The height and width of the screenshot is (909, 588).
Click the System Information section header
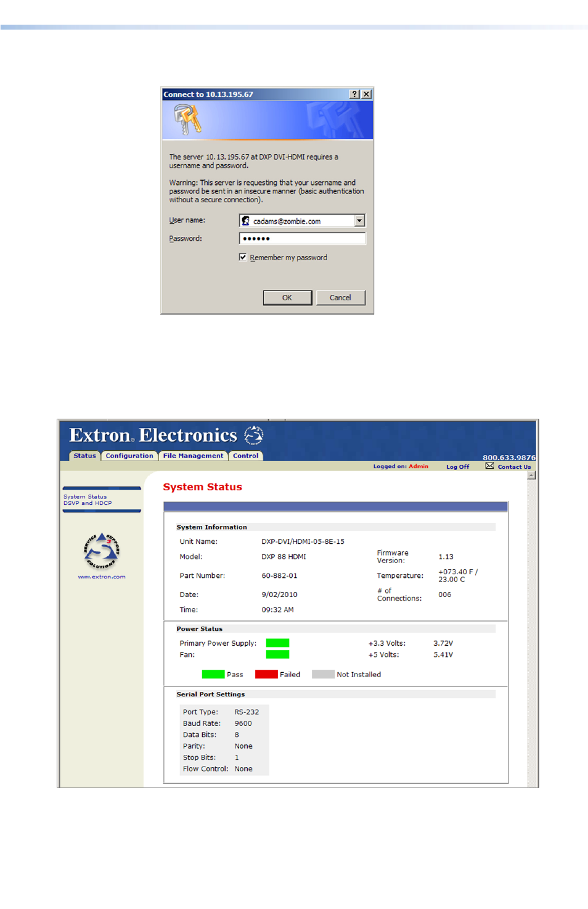pos(211,527)
